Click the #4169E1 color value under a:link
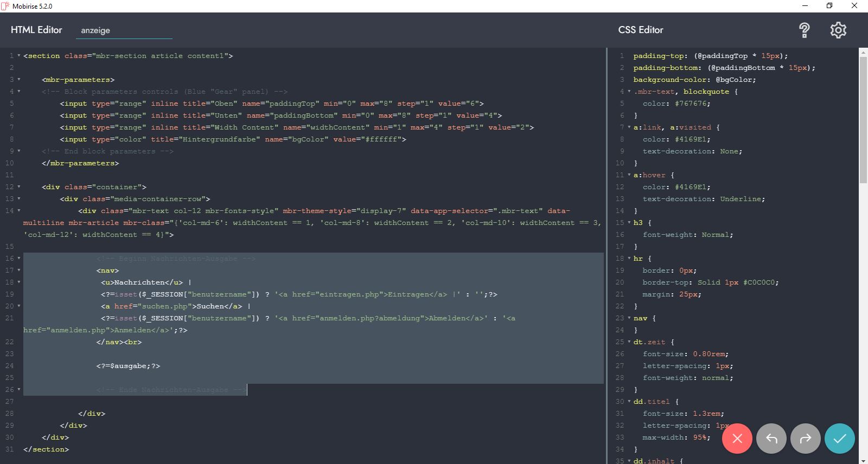 (x=692, y=139)
